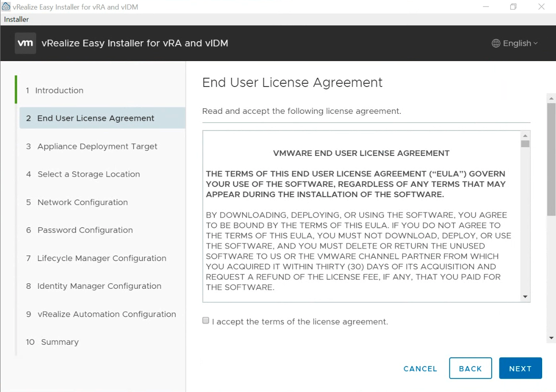Open step 3 Appliance Deployment Target
The width and height of the screenshot is (556, 392).
pos(96,146)
